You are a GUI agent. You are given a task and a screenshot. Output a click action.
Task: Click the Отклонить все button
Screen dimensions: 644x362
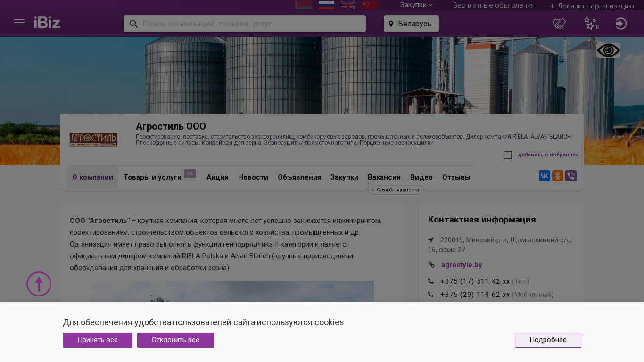(x=175, y=340)
